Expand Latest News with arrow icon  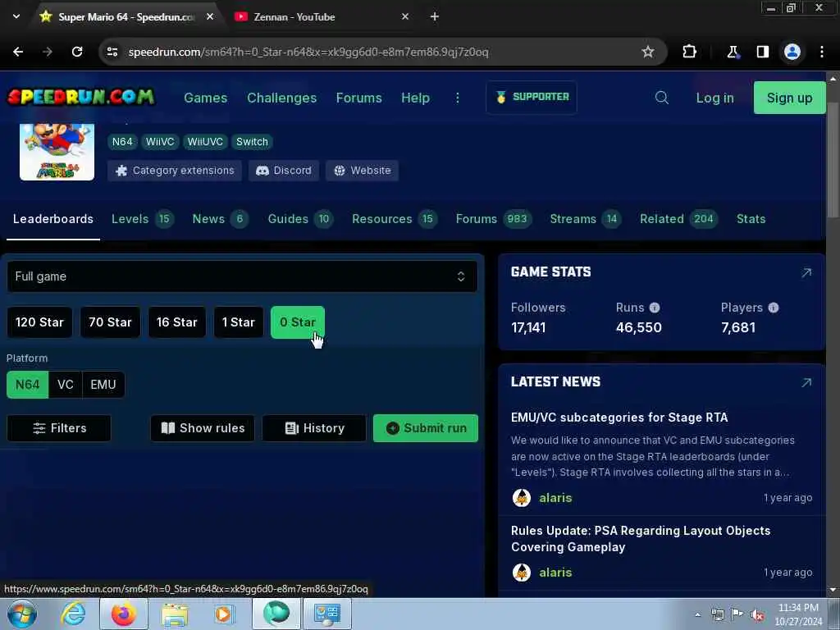coord(806,382)
